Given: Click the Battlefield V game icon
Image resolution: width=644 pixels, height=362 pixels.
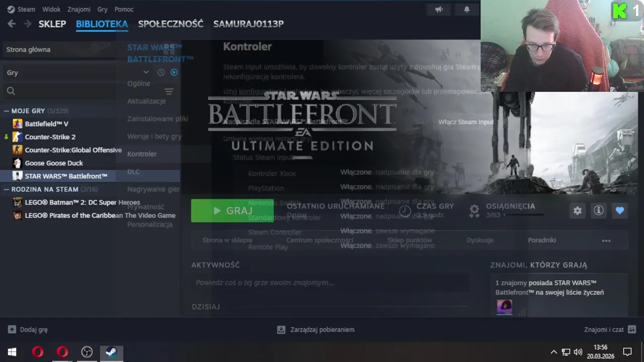Looking at the screenshot, I should point(18,124).
